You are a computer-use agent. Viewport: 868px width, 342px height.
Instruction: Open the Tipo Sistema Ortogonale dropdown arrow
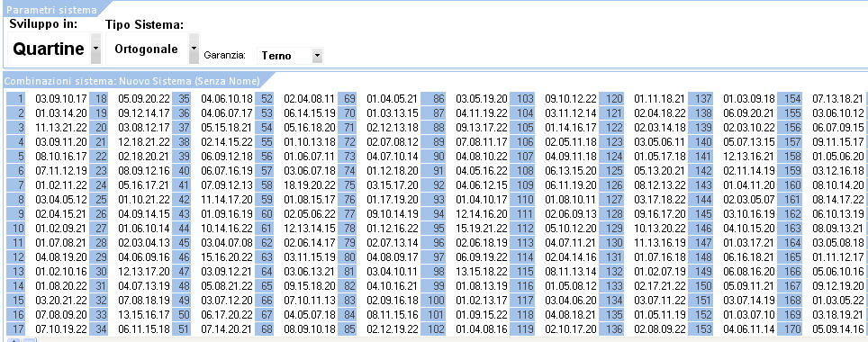pyautogui.click(x=194, y=49)
